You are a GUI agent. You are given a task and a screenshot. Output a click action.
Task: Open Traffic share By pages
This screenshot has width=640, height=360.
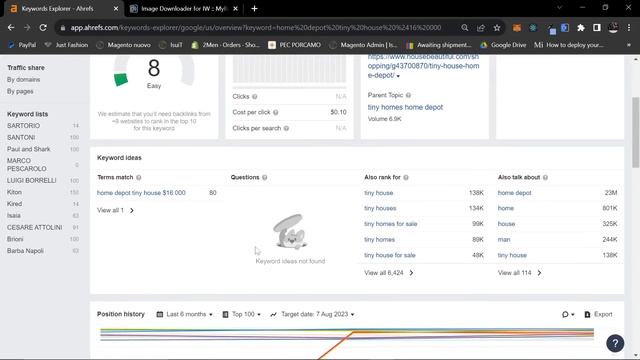(x=20, y=91)
